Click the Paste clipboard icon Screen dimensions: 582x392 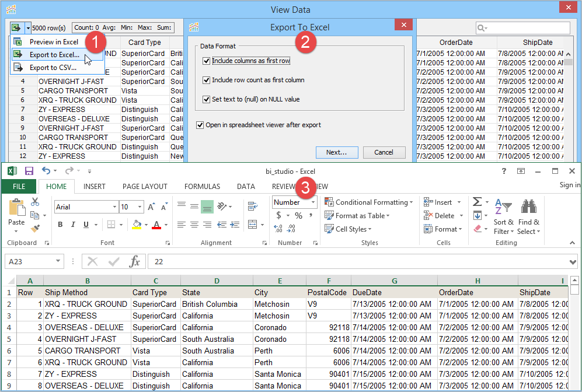17,207
